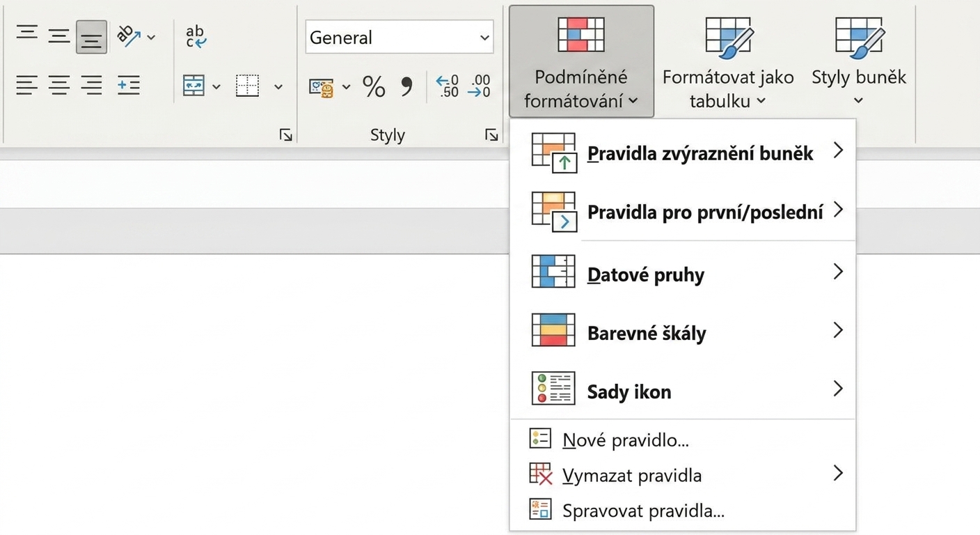Align text left
Screen dimensions: 980x535
27,86
